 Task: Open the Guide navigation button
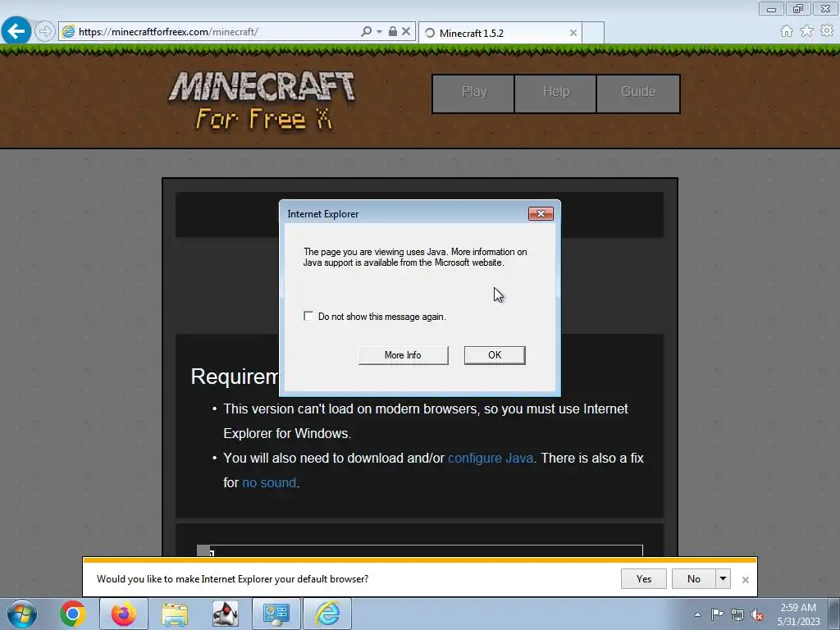tap(638, 94)
